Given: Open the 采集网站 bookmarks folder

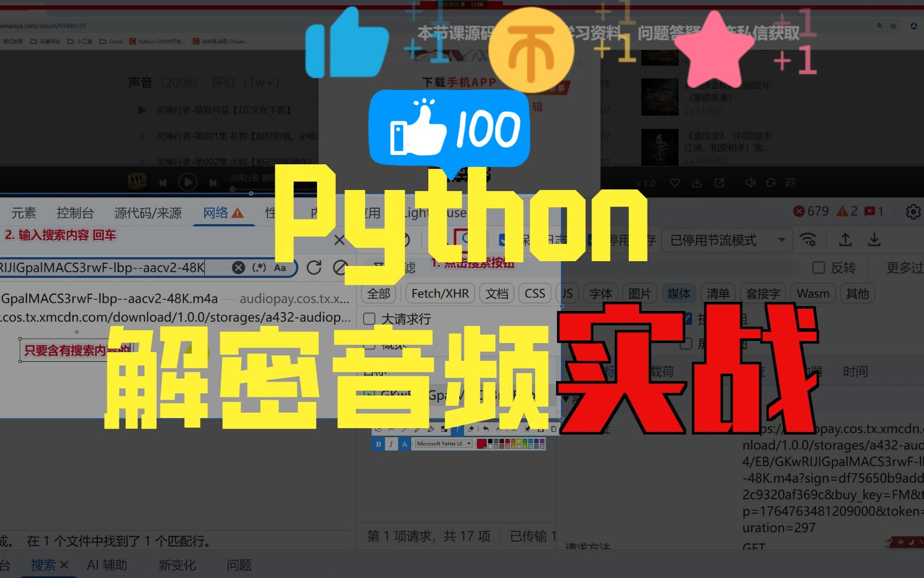Looking at the screenshot, I should coord(45,41).
